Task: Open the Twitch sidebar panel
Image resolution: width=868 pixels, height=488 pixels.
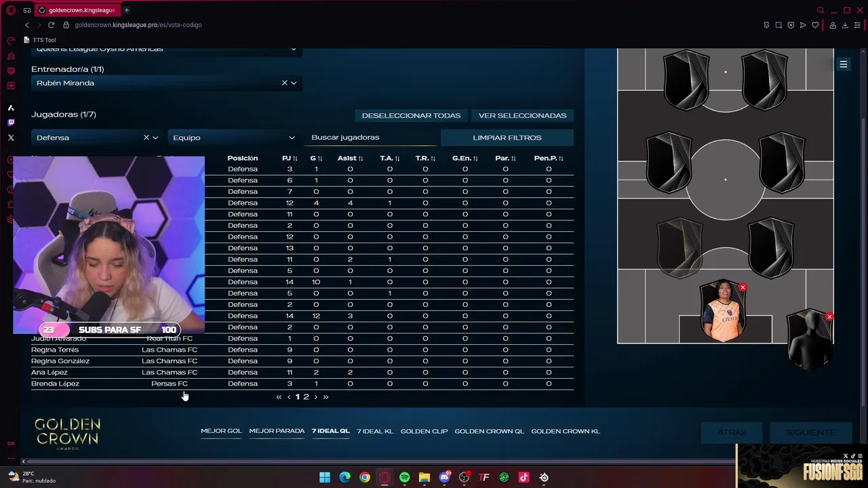Action: pyautogui.click(x=11, y=123)
